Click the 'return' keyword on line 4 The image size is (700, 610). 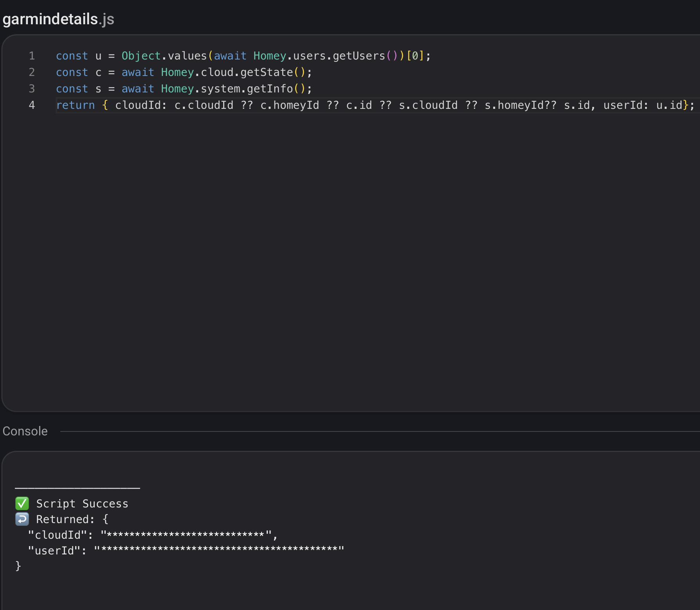click(x=76, y=105)
